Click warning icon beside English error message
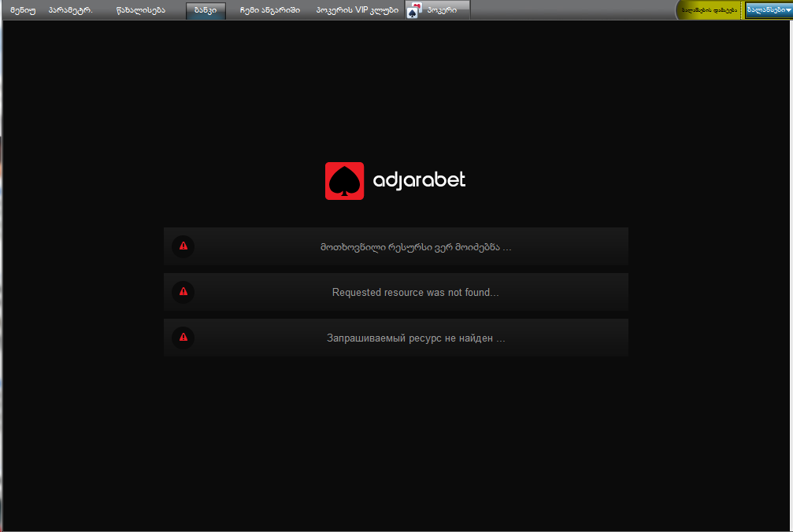 click(183, 292)
